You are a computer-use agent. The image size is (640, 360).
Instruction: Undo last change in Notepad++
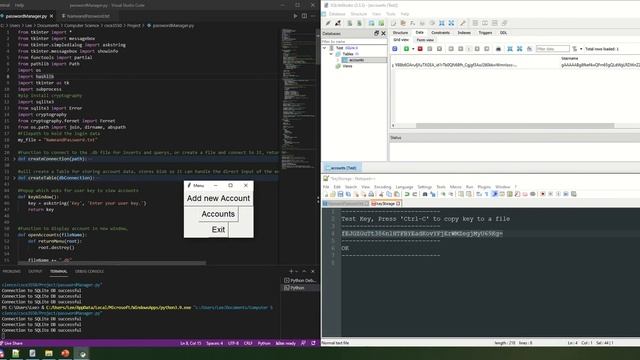[407, 194]
